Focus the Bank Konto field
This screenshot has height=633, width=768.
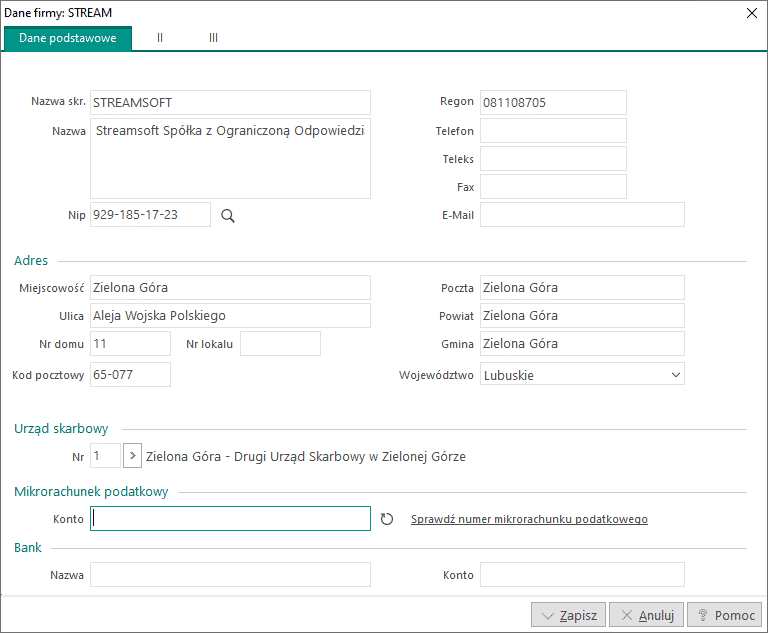[x=582, y=574]
